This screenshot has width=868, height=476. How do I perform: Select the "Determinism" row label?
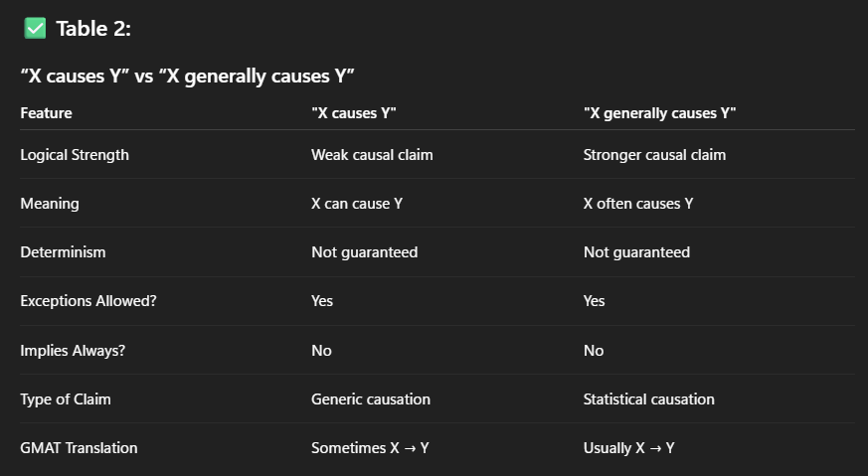[x=63, y=252]
